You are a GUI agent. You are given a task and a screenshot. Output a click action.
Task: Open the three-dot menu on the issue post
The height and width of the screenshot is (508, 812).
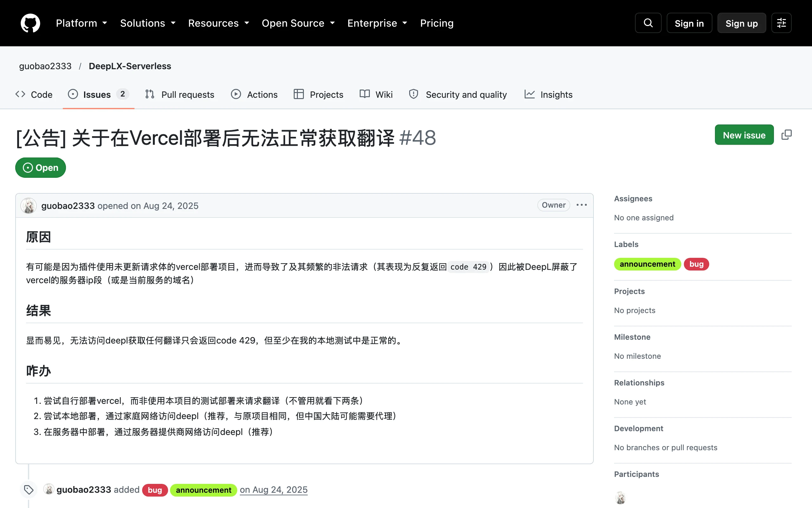(581, 205)
